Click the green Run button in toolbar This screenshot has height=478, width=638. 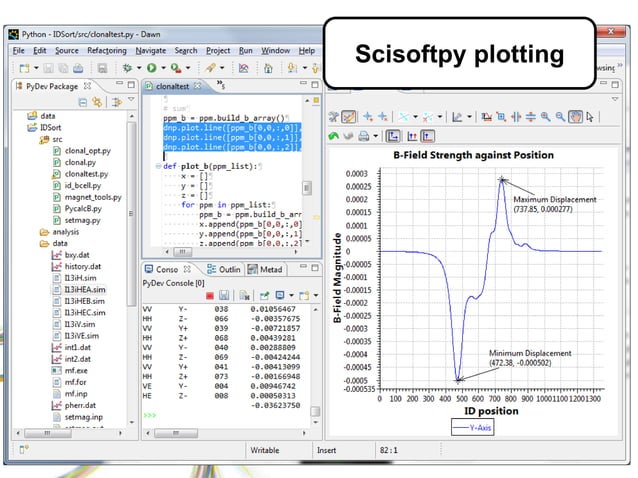[x=149, y=68]
